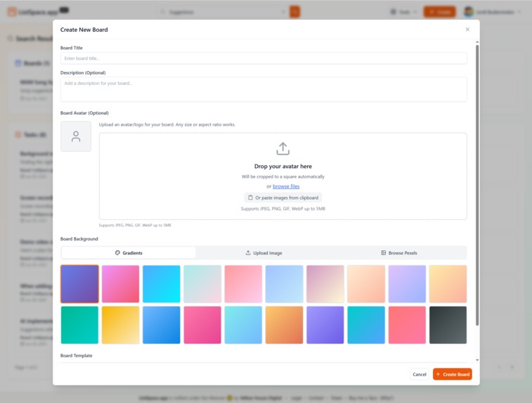Select the pale mint-to-pink gradient swatch
532x403 pixels.
202,284
